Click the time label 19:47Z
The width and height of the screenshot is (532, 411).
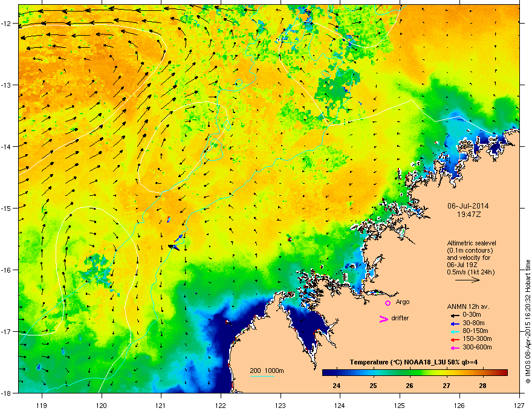pos(469,215)
